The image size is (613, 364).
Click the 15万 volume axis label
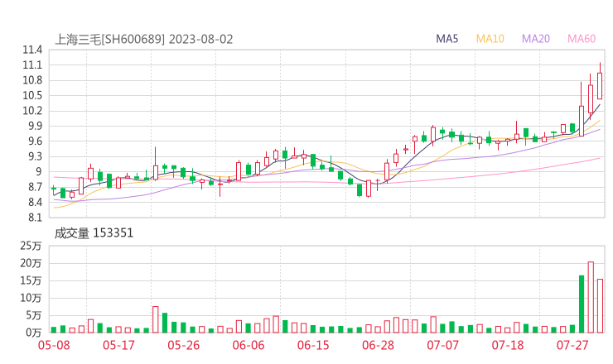coord(31,280)
